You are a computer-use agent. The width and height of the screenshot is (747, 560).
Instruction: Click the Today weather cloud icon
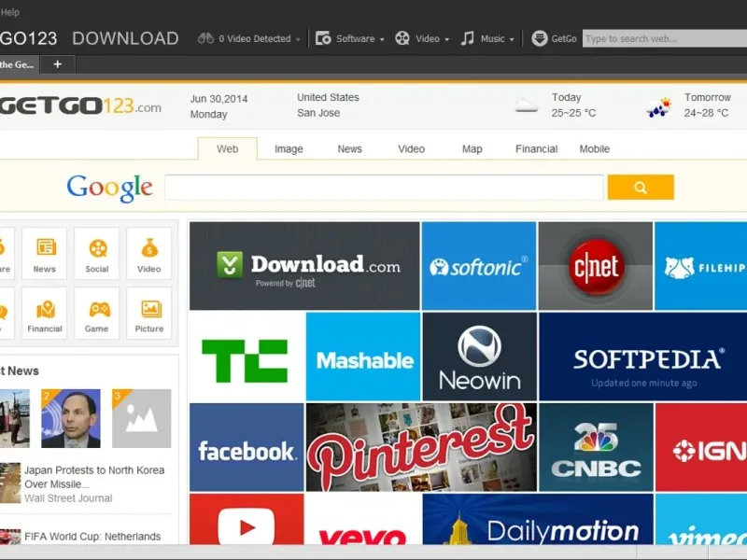point(527,105)
